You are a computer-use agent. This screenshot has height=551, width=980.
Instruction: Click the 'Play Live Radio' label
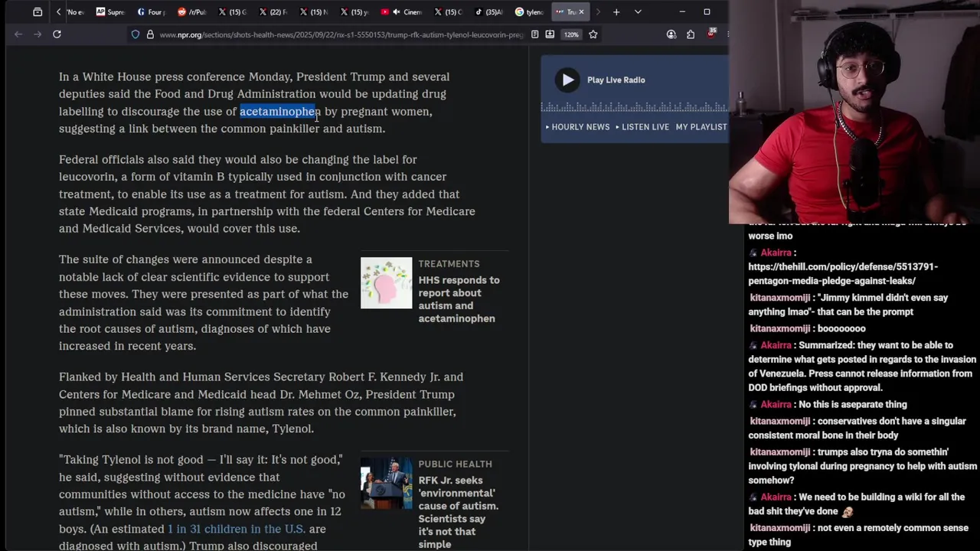tap(616, 80)
